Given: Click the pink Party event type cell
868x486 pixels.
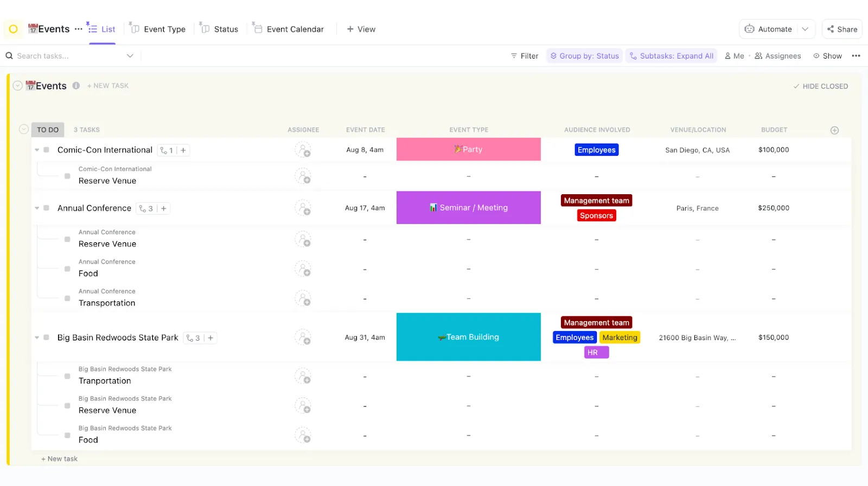Looking at the screenshot, I should tap(469, 149).
